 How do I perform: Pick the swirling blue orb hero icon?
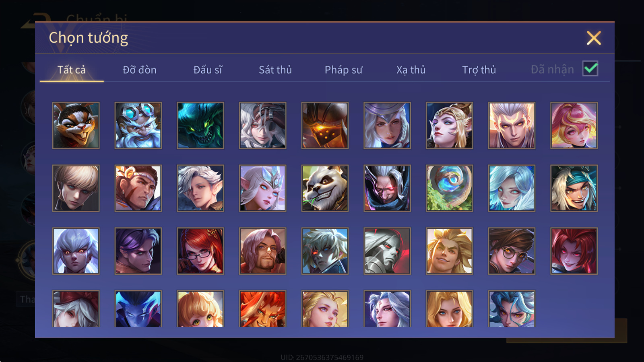point(449,188)
